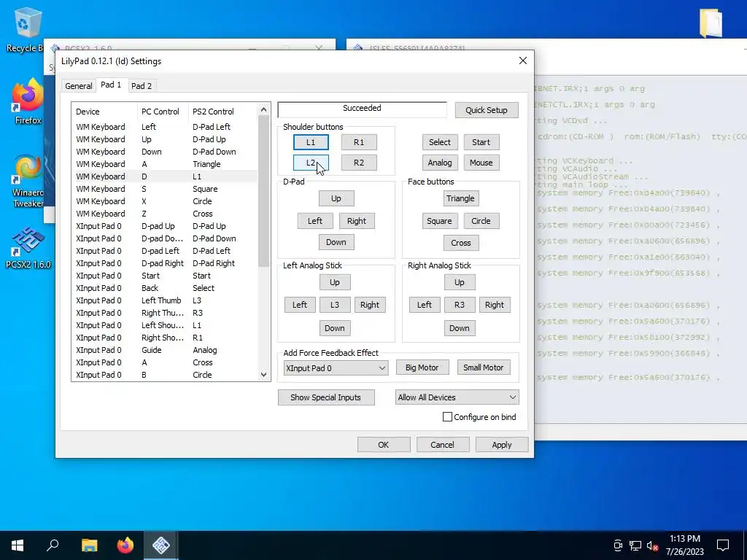
Task: Select XInput Pad 0 Back Select row
Action: [x=166, y=288]
